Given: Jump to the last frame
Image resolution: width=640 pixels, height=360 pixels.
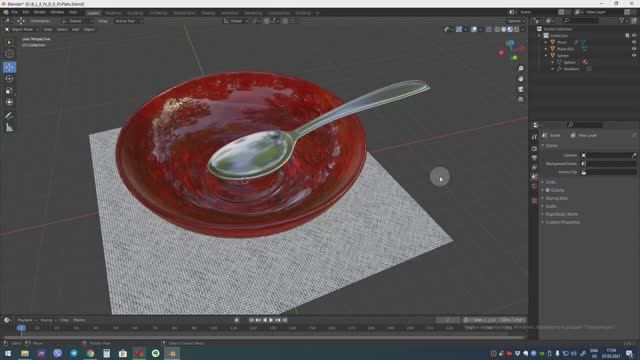Looking at the screenshot, I should [285, 320].
